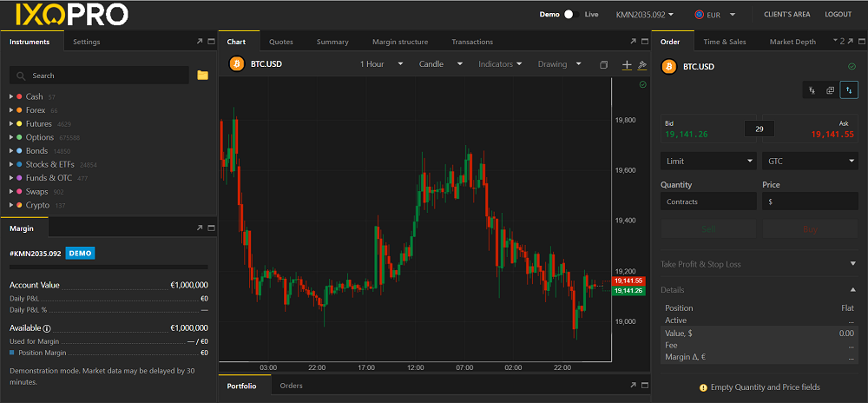Expand the Stocks & ETFs category
868x403 pixels.
pyautogui.click(x=11, y=164)
